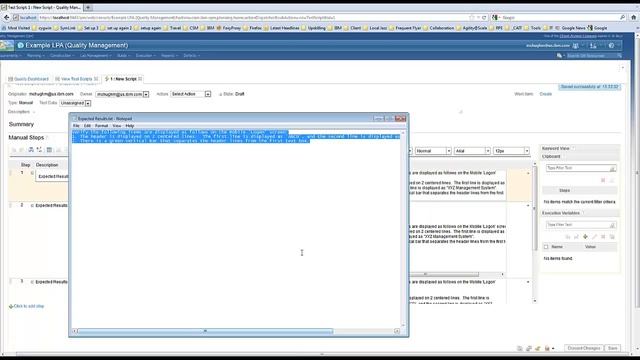This screenshot has width=640, height=360.
Task: Click the search magnifier in browser search box
Action: coord(622,18)
